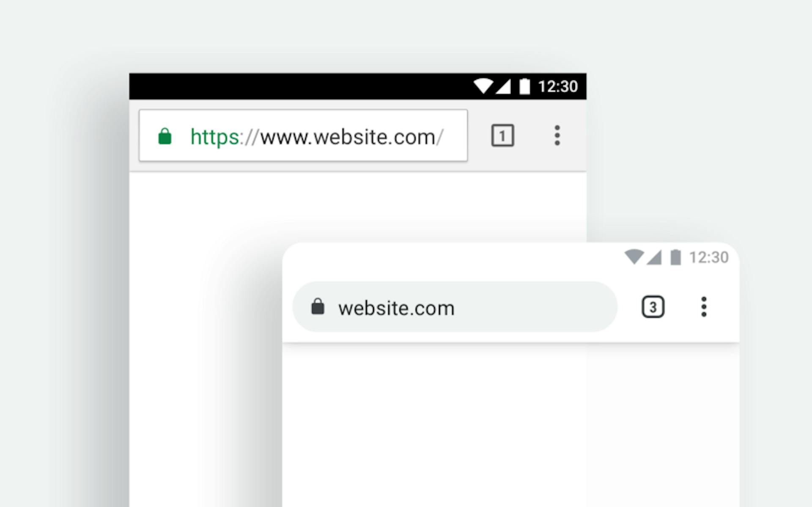Click blank page below rounded website.com bar
The height and width of the screenshot is (507, 812).
(511, 423)
